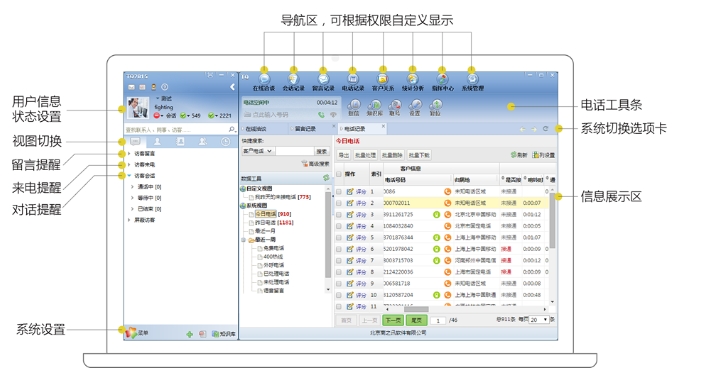
Task: Click the green plus add icon
Action: tap(190, 334)
